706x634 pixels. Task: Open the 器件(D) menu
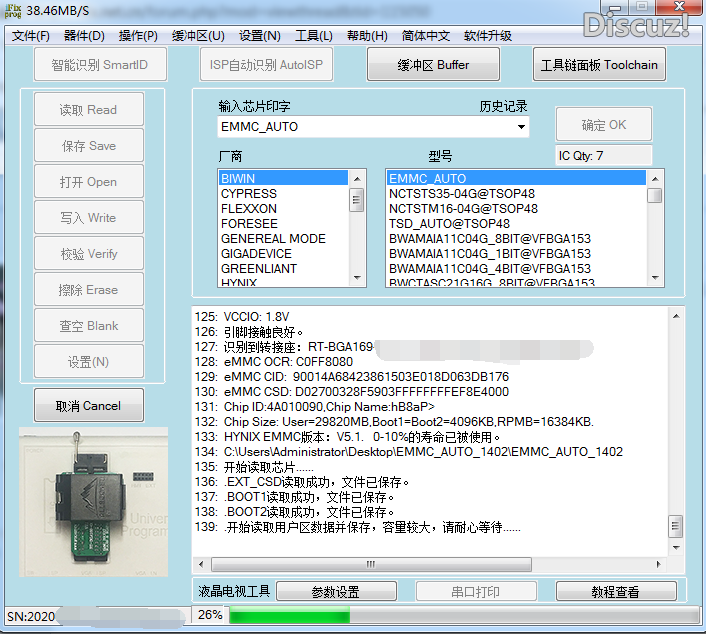point(84,36)
